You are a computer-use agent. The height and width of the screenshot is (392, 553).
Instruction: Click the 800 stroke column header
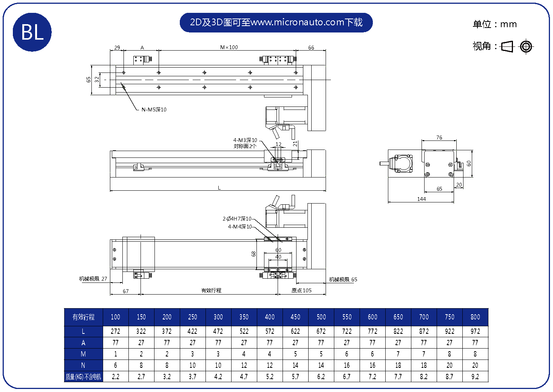tap(475, 317)
